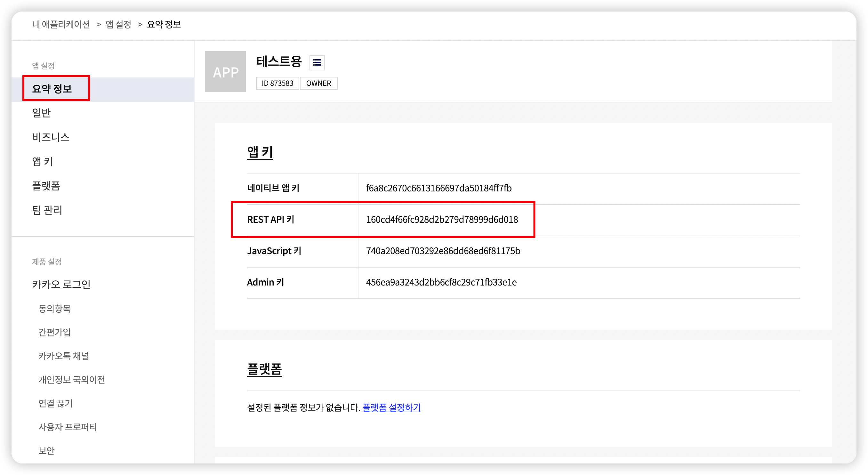Click the 플랫폼 설정하기 link
The width and height of the screenshot is (868, 475).
(391, 408)
